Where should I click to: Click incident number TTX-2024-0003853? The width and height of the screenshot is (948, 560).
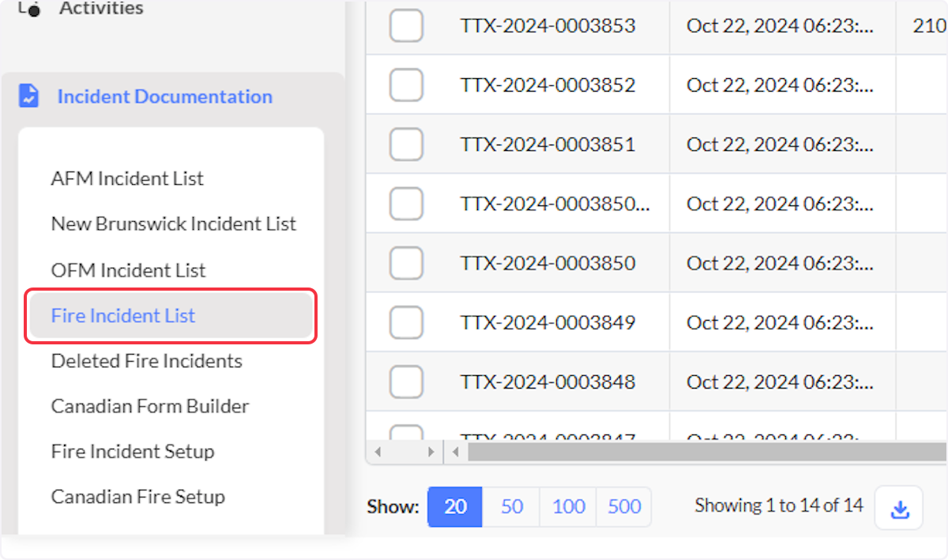(547, 25)
